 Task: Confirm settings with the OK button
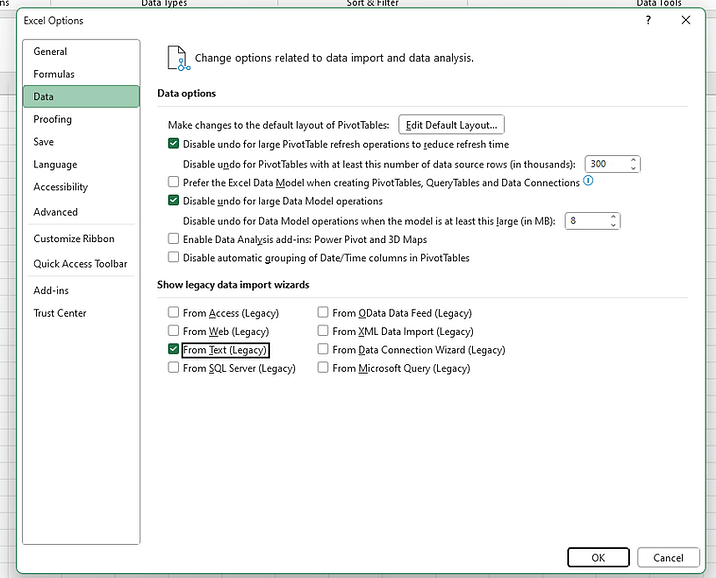598,557
